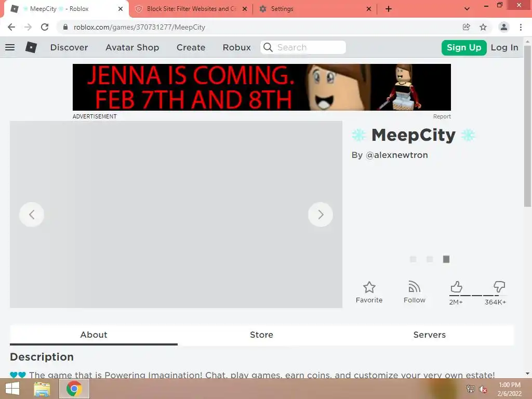Open a new browser tab
The width and height of the screenshot is (532, 399).
point(389,9)
